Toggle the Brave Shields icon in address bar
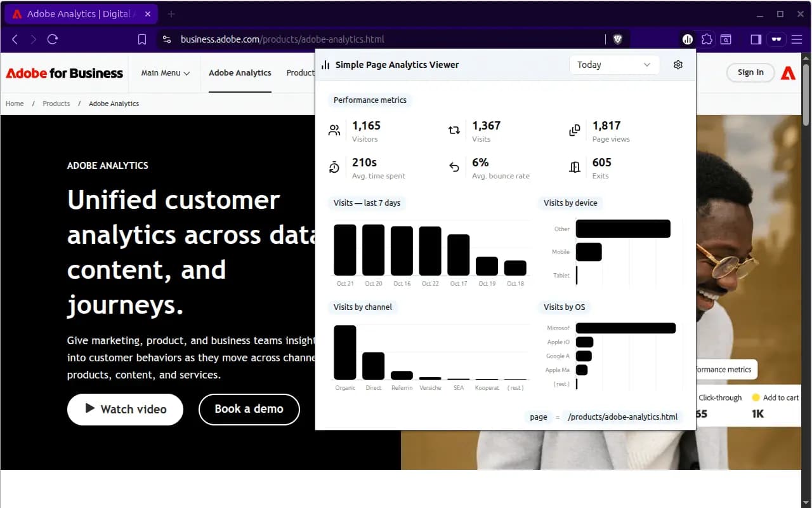 click(617, 39)
